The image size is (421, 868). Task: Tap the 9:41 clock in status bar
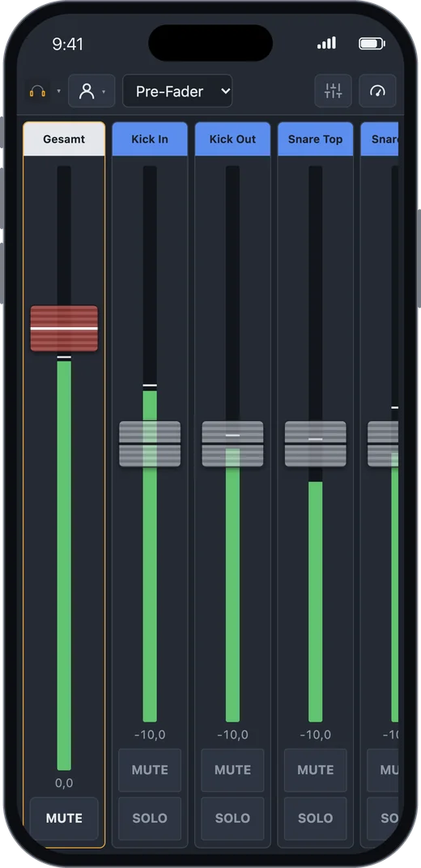pyautogui.click(x=67, y=45)
